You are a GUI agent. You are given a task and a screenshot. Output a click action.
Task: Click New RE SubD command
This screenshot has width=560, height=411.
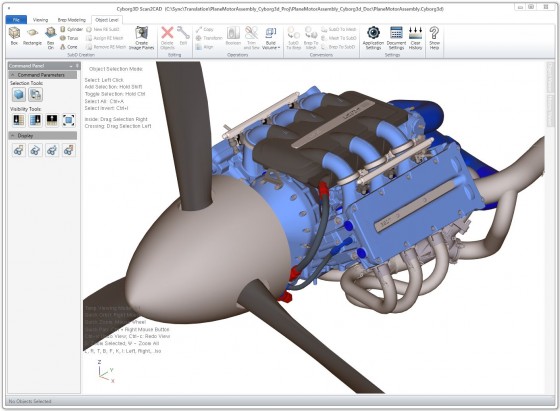pos(102,29)
